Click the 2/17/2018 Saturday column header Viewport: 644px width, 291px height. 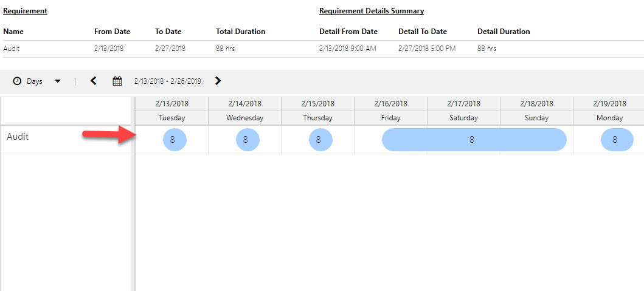463,104
